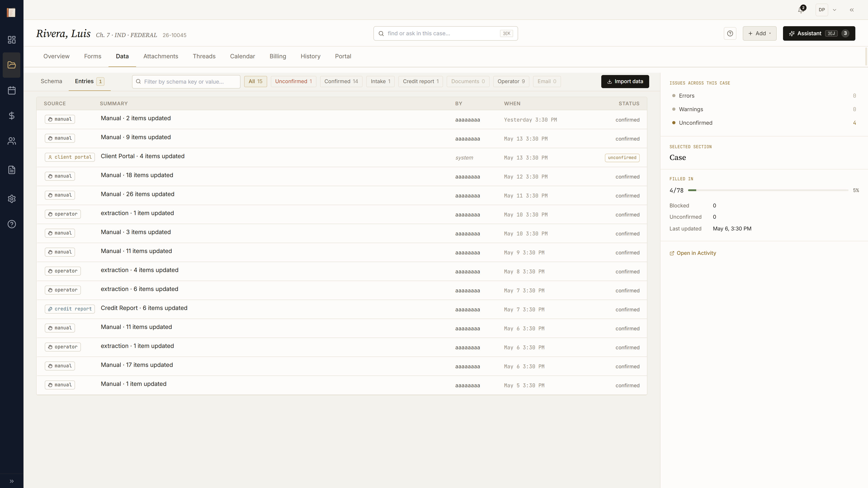Open the Manual 26 items updated entry
This screenshot has height=488, width=868.
342,195
